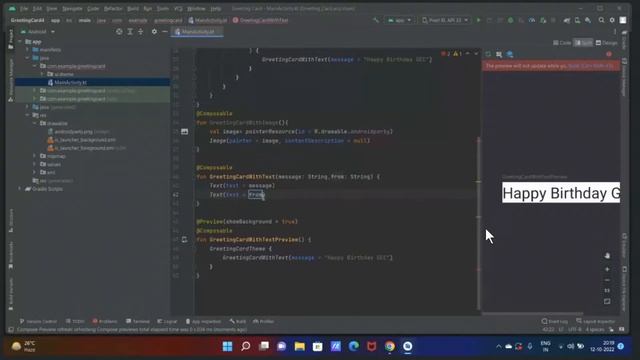This screenshot has width=640, height=360.
Task: Click the pan hand tool in preview
Action: [x=607, y=256]
